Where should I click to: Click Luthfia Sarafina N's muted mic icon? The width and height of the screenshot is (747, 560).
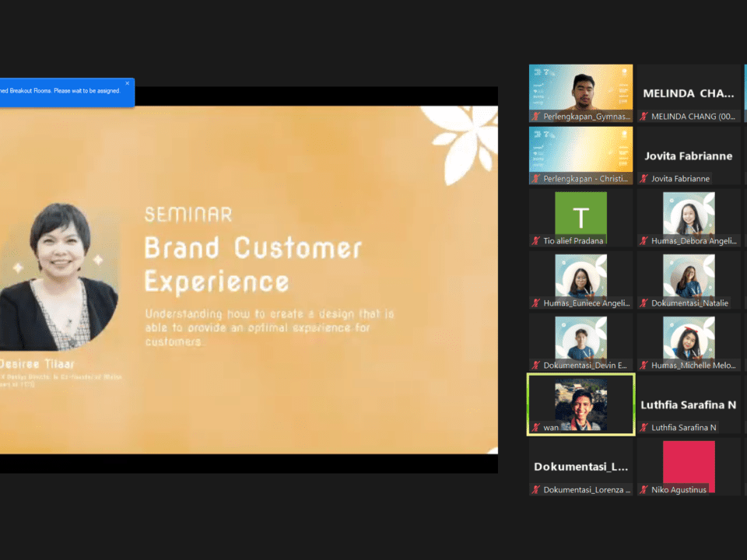(644, 428)
